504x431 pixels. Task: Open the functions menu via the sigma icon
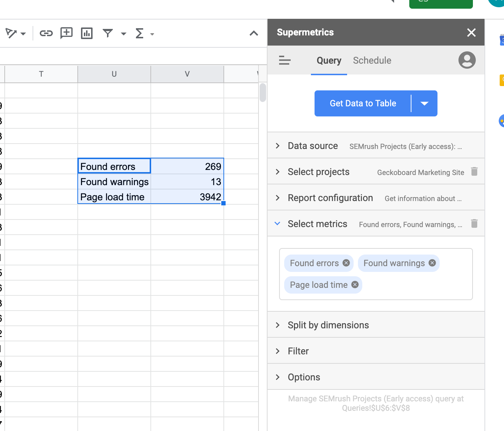coord(140,33)
